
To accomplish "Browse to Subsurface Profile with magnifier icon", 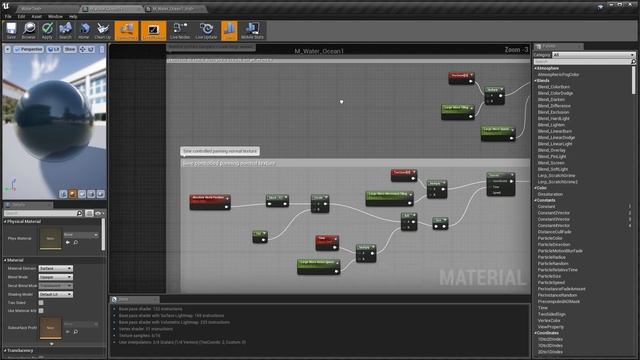I will tap(76, 332).
